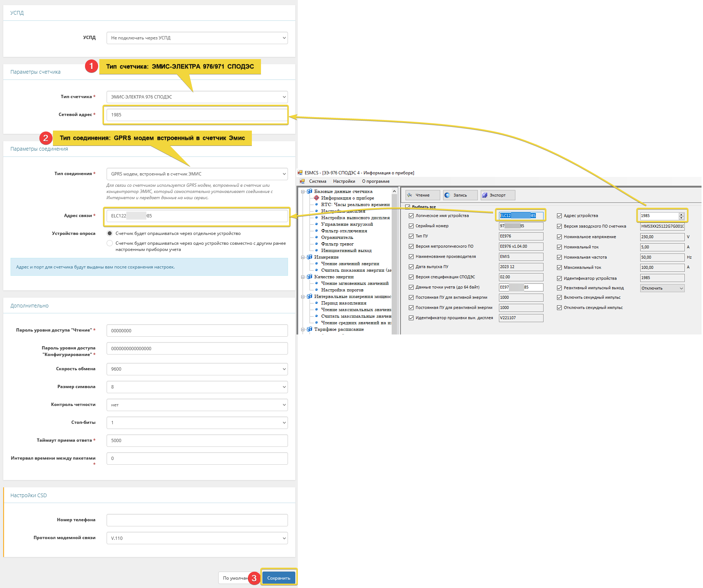
Task: Open the О программе menu
Action: tap(376, 181)
